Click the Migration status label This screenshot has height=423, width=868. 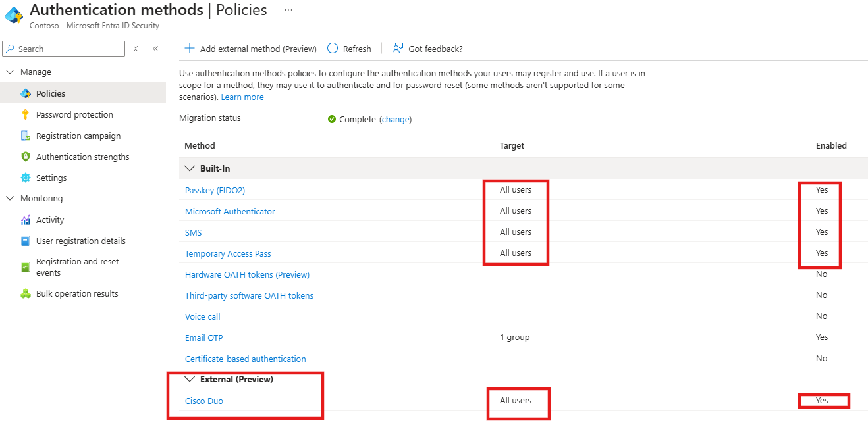point(210,118)
